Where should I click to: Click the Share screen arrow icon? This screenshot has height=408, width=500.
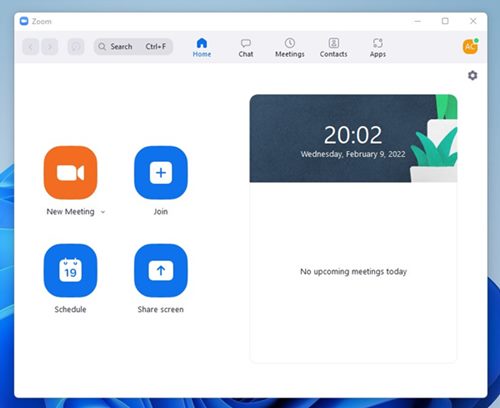(161, 270)
